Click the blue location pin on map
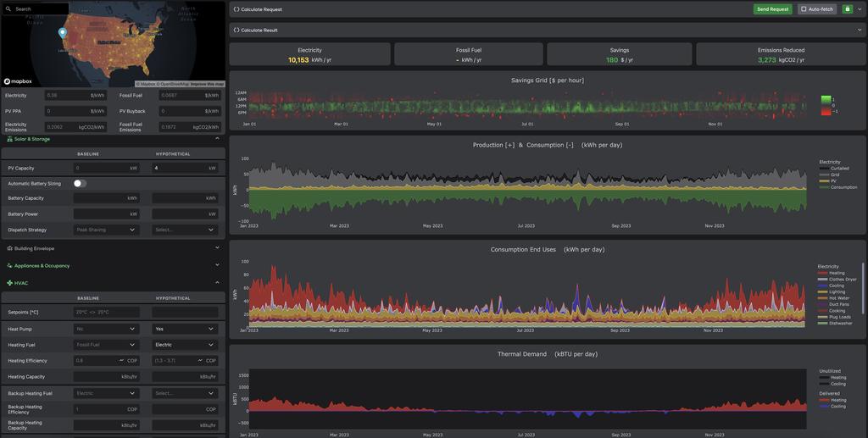Viewport: 868px width, 438px height. pos(63,33)
